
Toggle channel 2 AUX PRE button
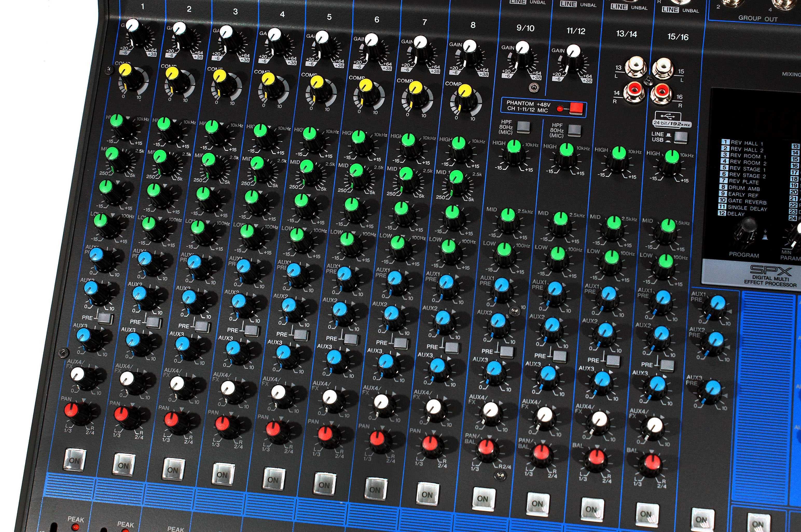tap(154, 322)
